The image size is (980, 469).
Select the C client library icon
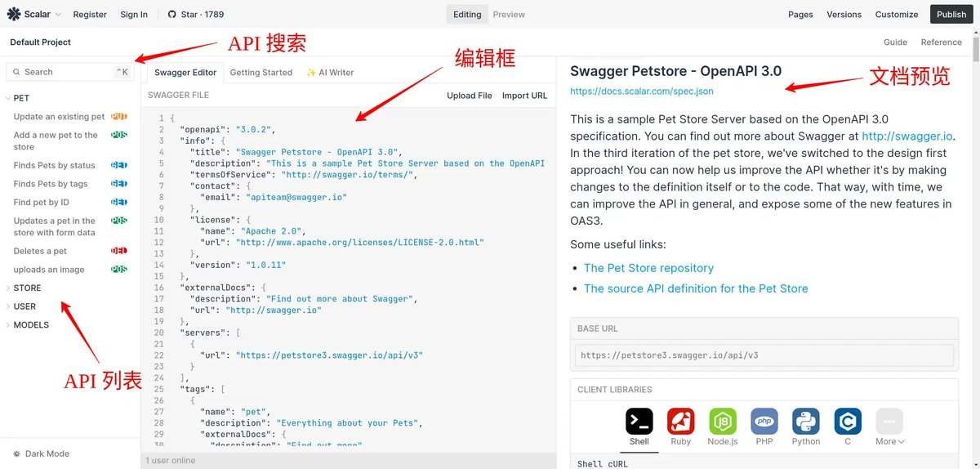pos(848,422)
